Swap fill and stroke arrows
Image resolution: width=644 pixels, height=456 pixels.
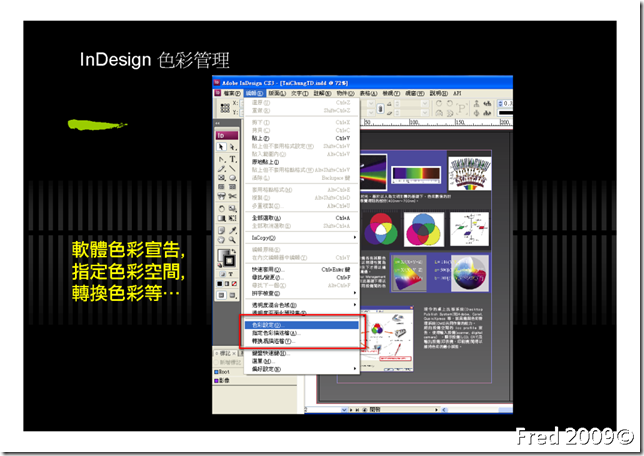point(234,251)
